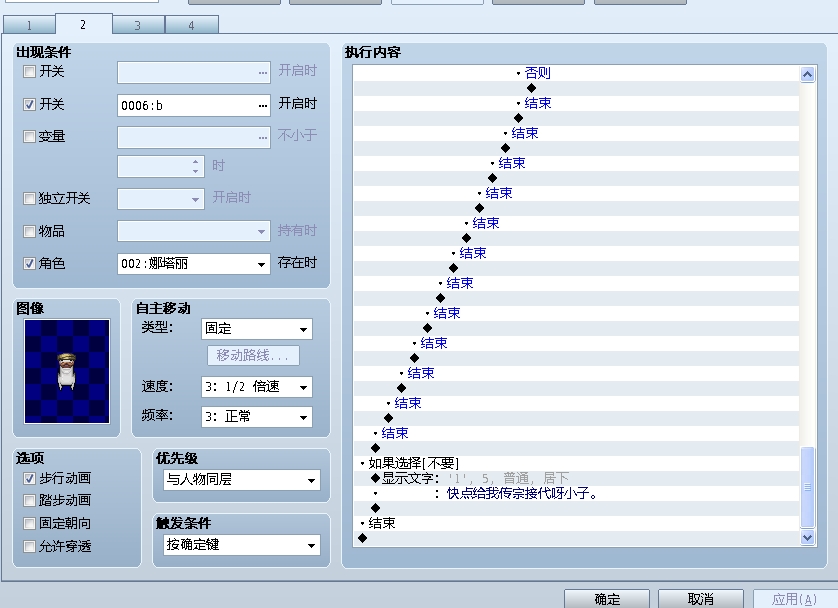
Task: Click the disabled variable selector field
Action: pos(193,137)
